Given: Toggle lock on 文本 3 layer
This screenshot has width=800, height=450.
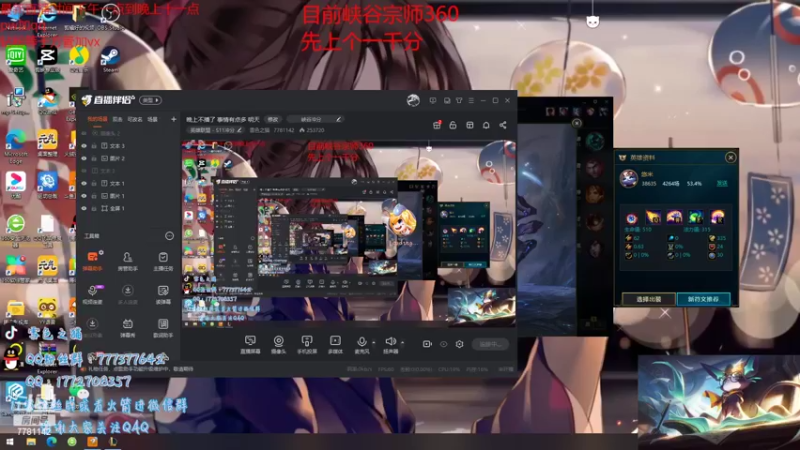Looking at the screenshot, I should pyautogui.click(x=94, y=146).
